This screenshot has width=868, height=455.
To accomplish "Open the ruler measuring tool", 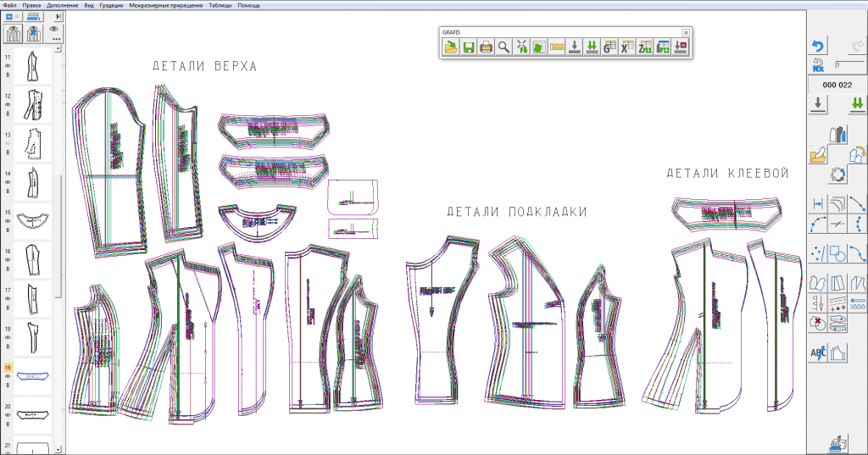I will point(557,47).
